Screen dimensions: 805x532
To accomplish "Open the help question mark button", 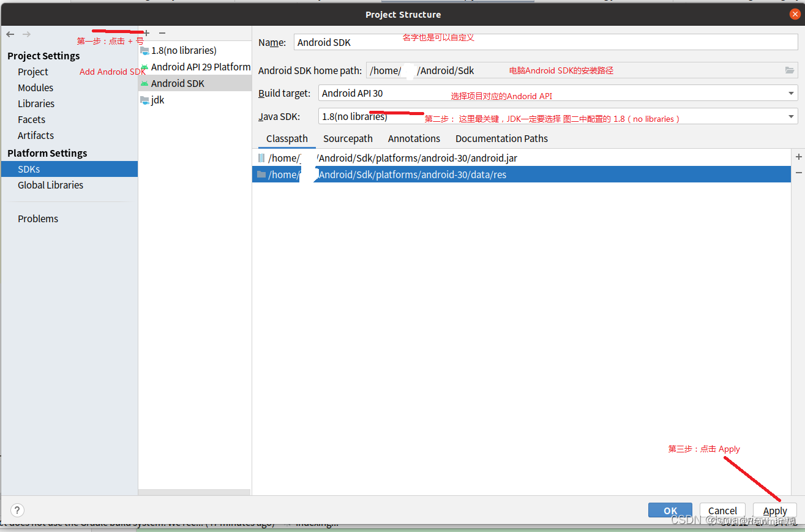I will (x=17, y=510).
